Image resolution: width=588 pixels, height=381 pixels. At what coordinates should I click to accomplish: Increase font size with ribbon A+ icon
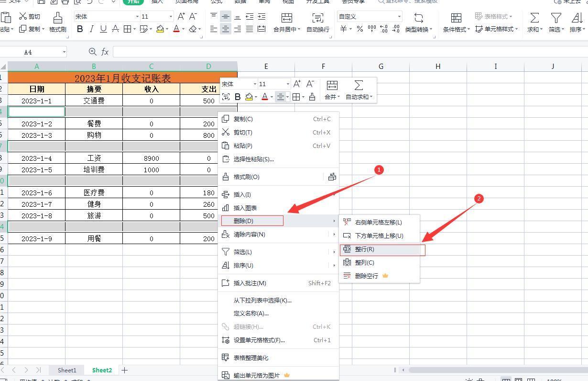(182, 16)
